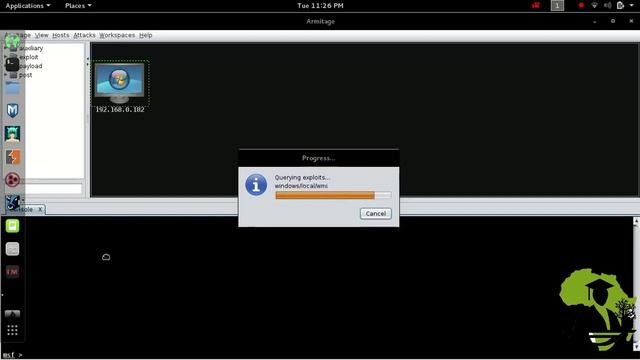Open the Hosts menu
Image resolution: width=640 pixels, height=360 pixels.
(x=60, y=35)
